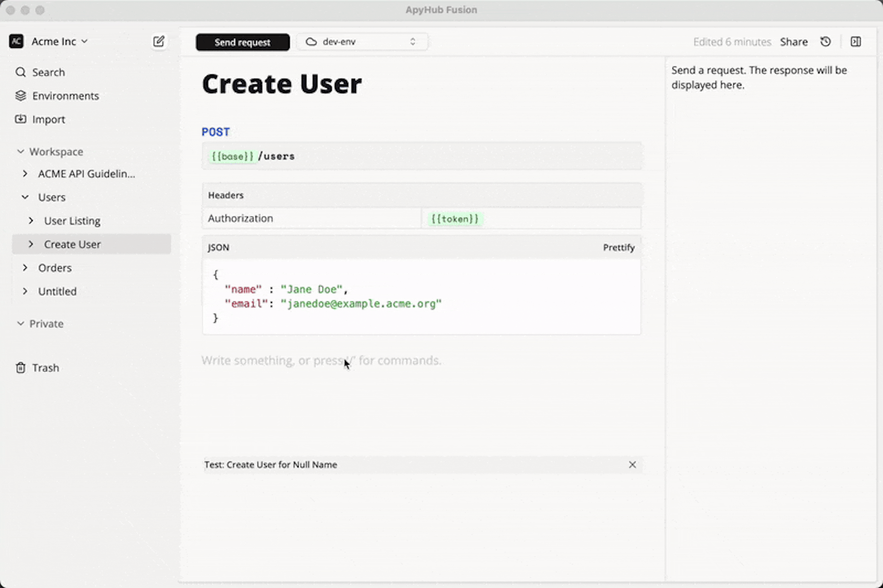Click the Share link
The image size is (883, 588).
pyautogui.click(x=794, y=41)
